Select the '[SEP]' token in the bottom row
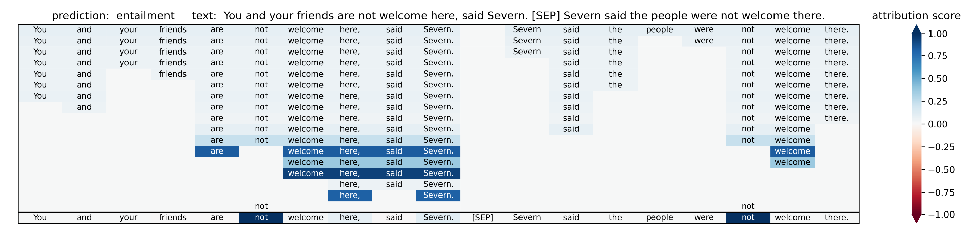980x245 pixels. click(483, 217)
